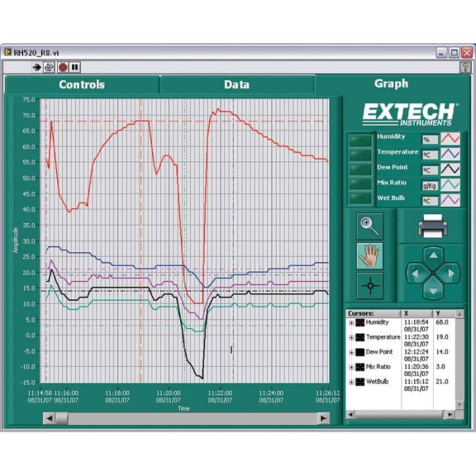Expand the WetBulb cursor row

click(352, 382)
